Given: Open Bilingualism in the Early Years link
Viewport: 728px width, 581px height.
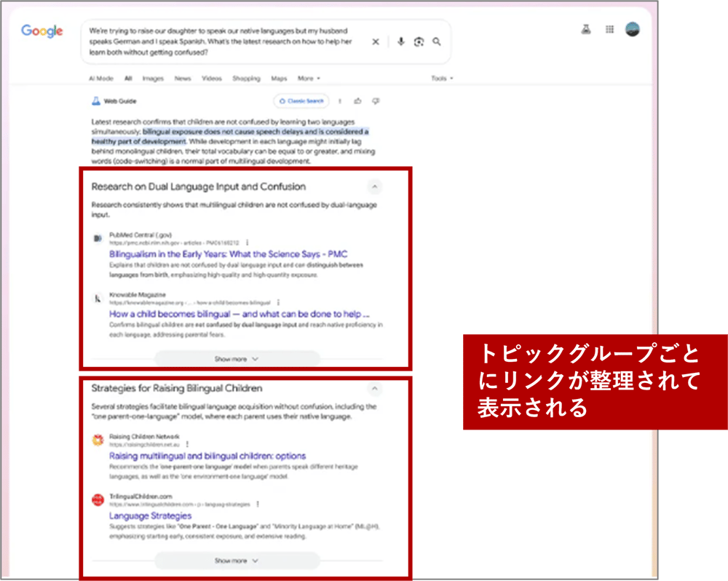Looking at the screenshot, I should pyautogui.click(x=228, y=254).
